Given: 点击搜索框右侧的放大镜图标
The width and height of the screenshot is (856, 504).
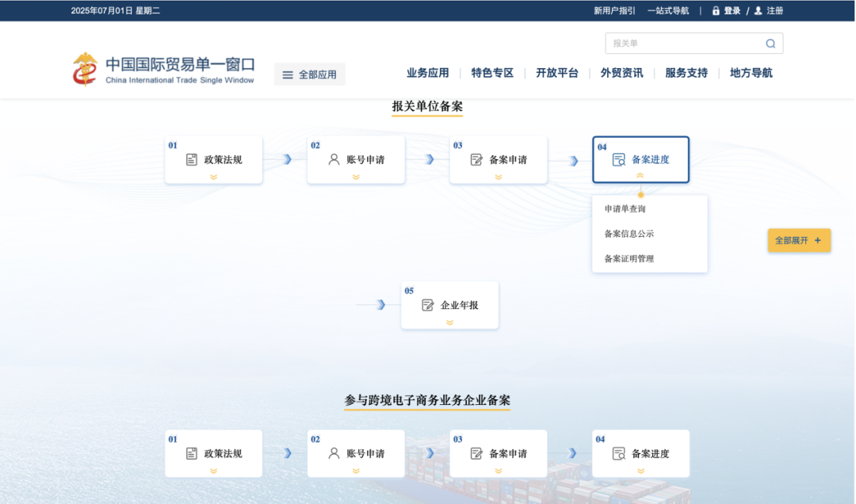Looking at the screenshot, I should click(770, 43).
